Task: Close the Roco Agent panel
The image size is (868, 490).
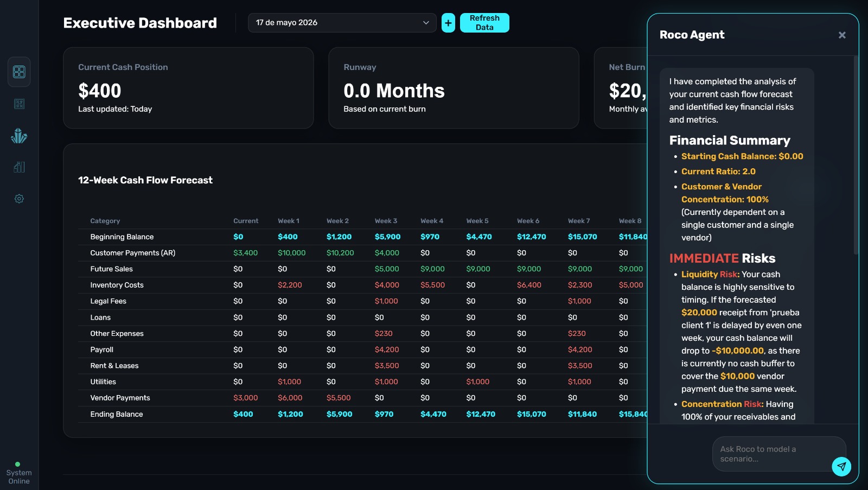Action: point(842,35)
